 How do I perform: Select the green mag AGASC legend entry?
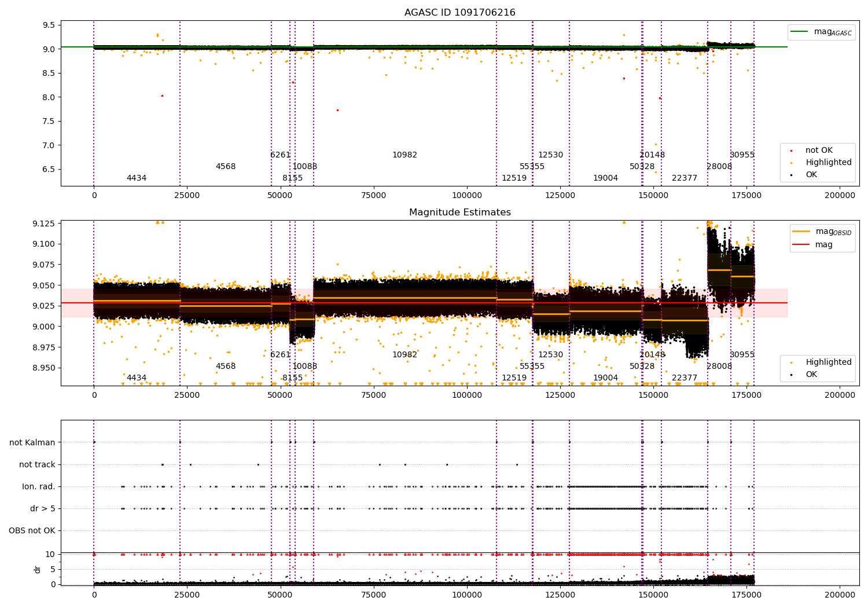pyautogui.click(x=821, y=32)
